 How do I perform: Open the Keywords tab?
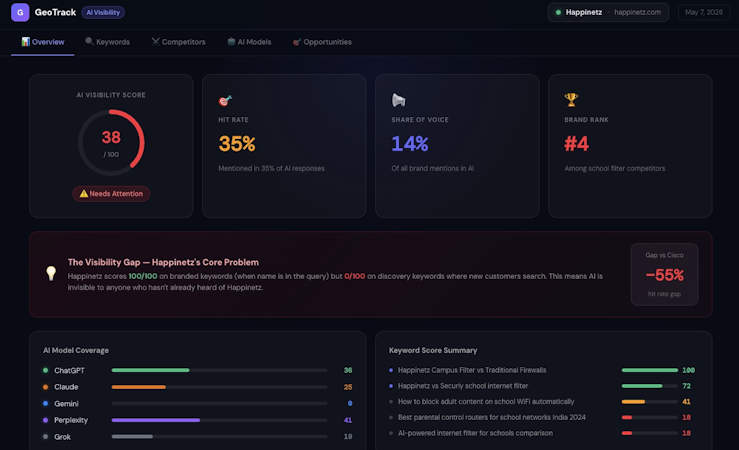click(x=107, y=42)
